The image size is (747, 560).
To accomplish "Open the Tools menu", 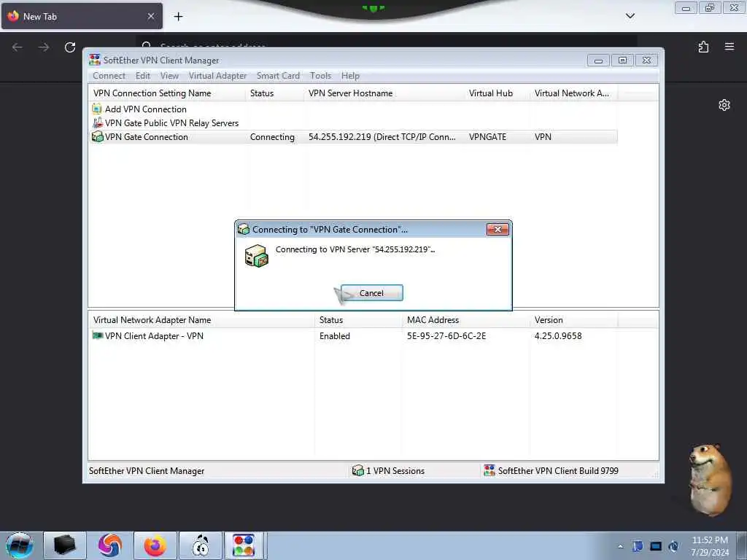I will pyautogui.click(x=320, y=76).
